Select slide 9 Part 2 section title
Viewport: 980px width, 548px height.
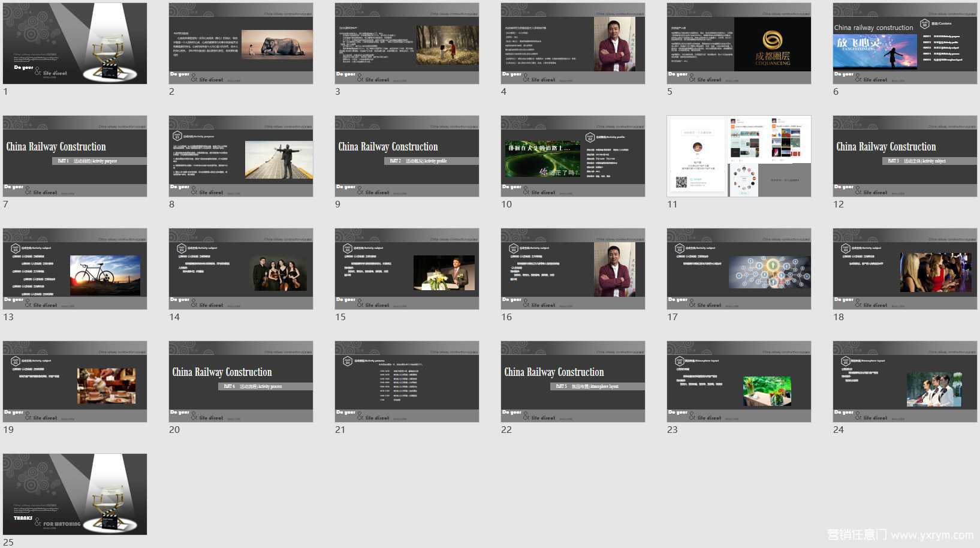pos(407,156)
